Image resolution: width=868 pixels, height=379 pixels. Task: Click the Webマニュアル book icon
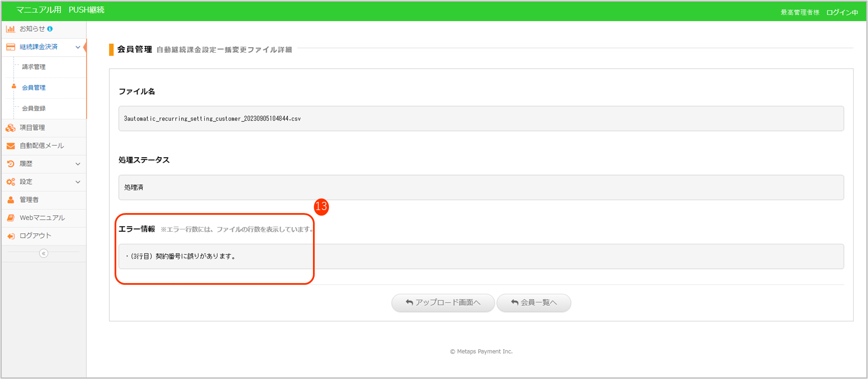[10, 218]
